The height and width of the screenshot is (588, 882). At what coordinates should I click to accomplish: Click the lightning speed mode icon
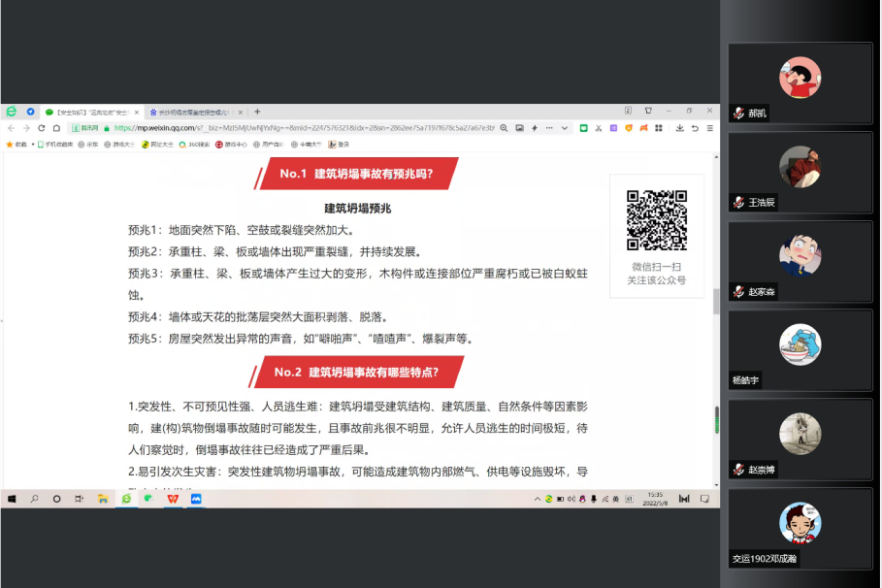point(535,128)
